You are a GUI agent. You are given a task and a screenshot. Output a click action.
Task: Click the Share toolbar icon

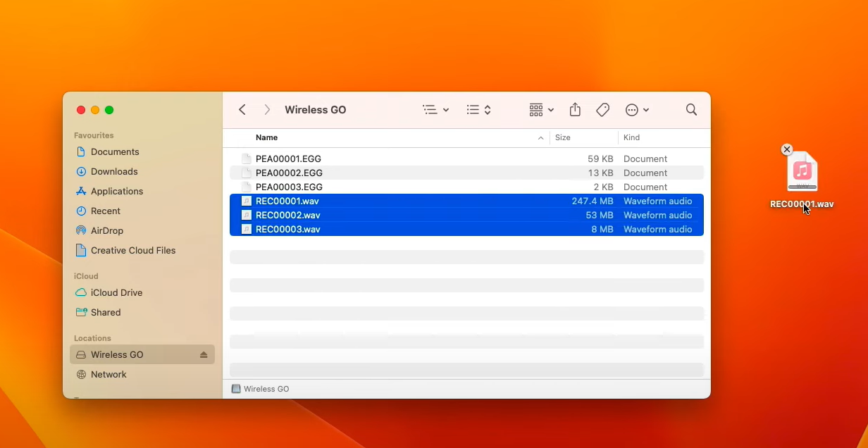coord(575,110)
